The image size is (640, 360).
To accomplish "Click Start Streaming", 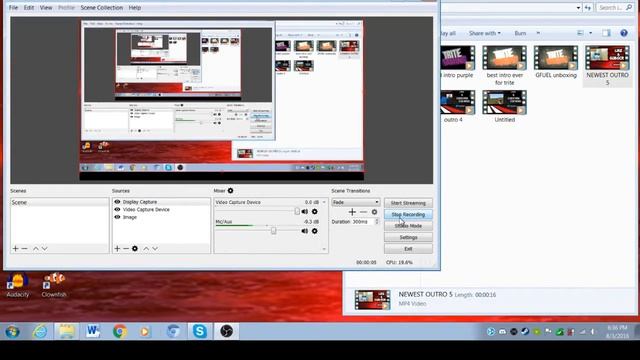I will [x=408, y=203].
